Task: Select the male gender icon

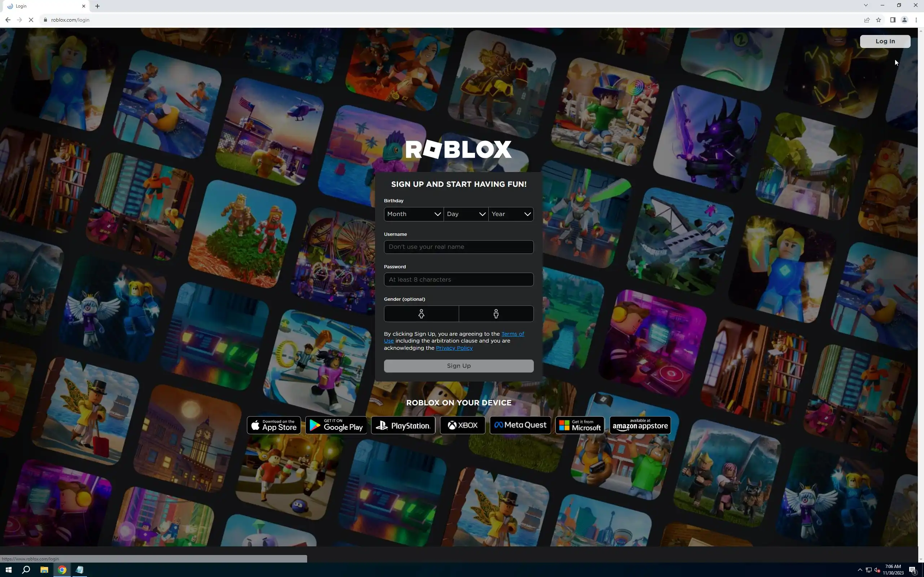Action: [x=496, y=314]
